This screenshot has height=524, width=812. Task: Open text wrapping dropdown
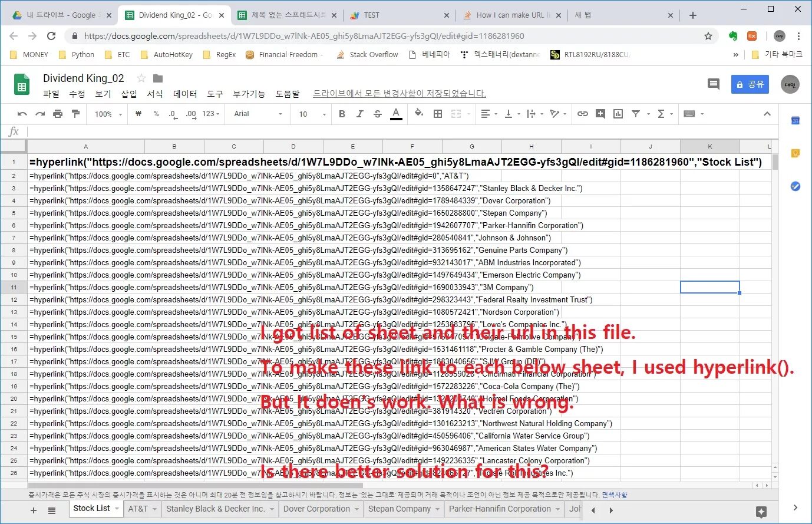[534, 114]
